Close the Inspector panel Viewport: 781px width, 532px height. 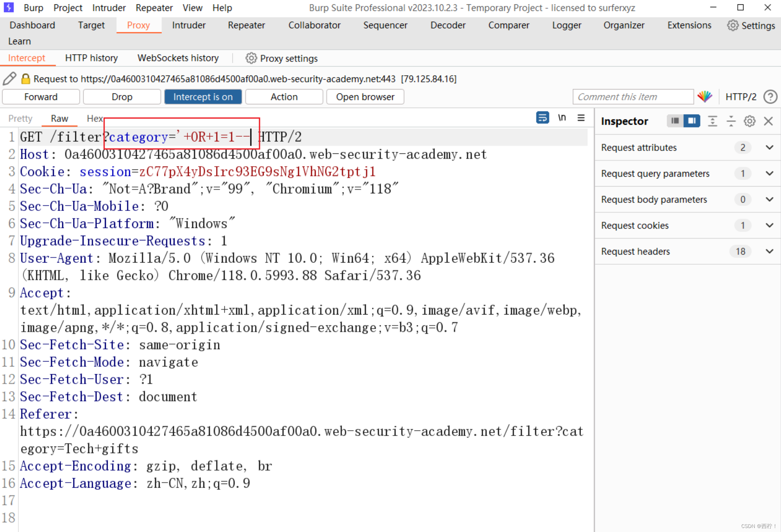tap(768, 121)
